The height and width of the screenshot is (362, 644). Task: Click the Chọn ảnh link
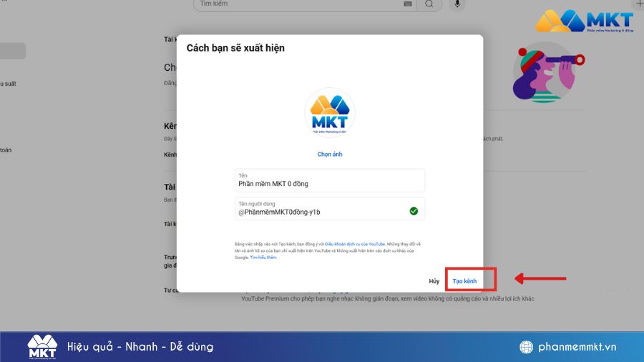[330, 155]
